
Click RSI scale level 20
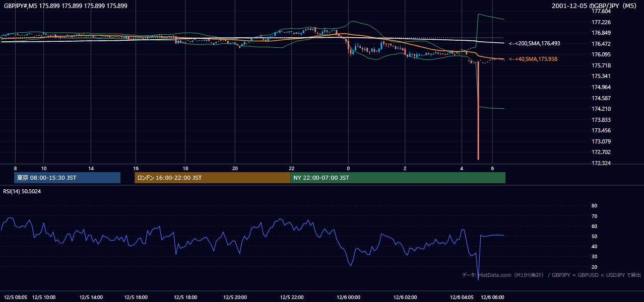[x=594, y=267]
